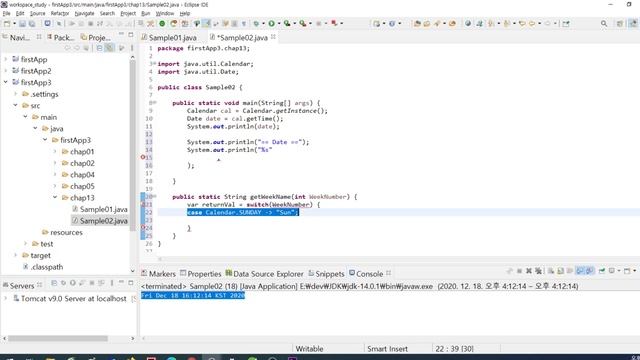The width and height of the screenshot is (640, 360).
Task: Open the File menu
Action: coord(7,13)
